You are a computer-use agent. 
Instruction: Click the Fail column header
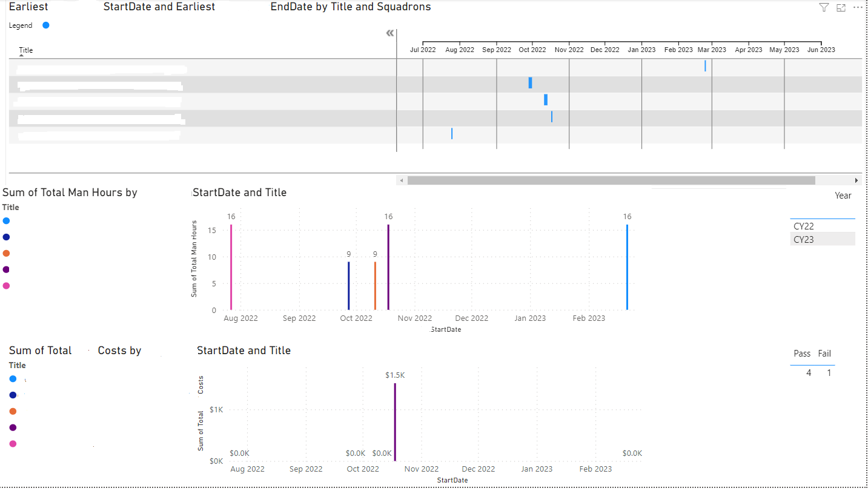824,354
